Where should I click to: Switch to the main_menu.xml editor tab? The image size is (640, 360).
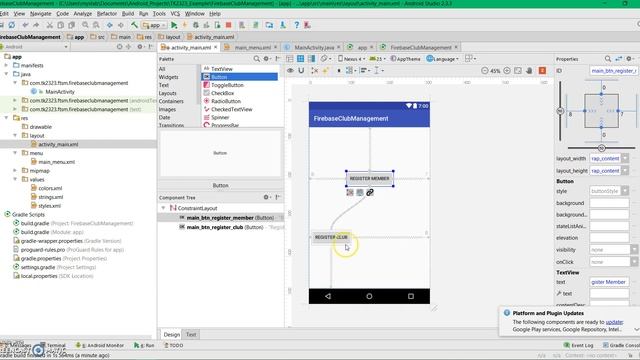(252, 47)
